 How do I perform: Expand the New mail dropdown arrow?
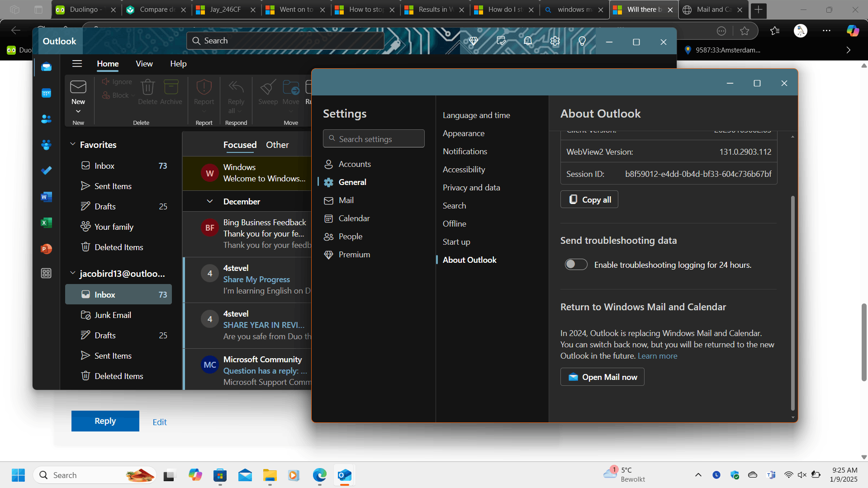(78, 111)
